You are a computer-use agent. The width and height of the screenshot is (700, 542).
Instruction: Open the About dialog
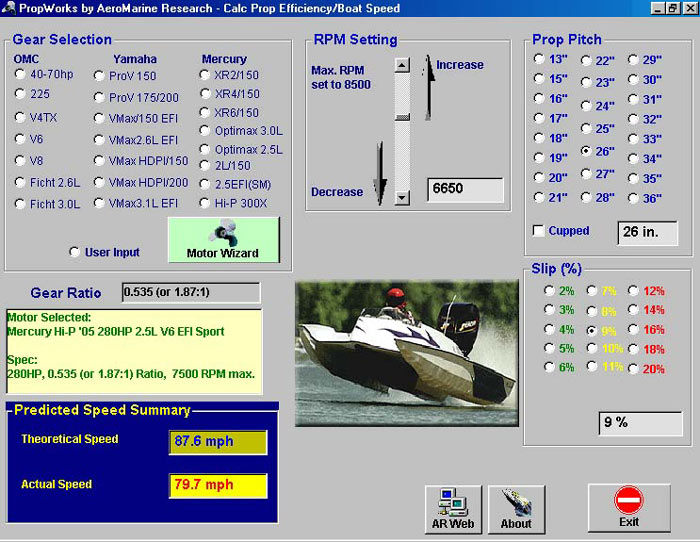coord(517,509)
